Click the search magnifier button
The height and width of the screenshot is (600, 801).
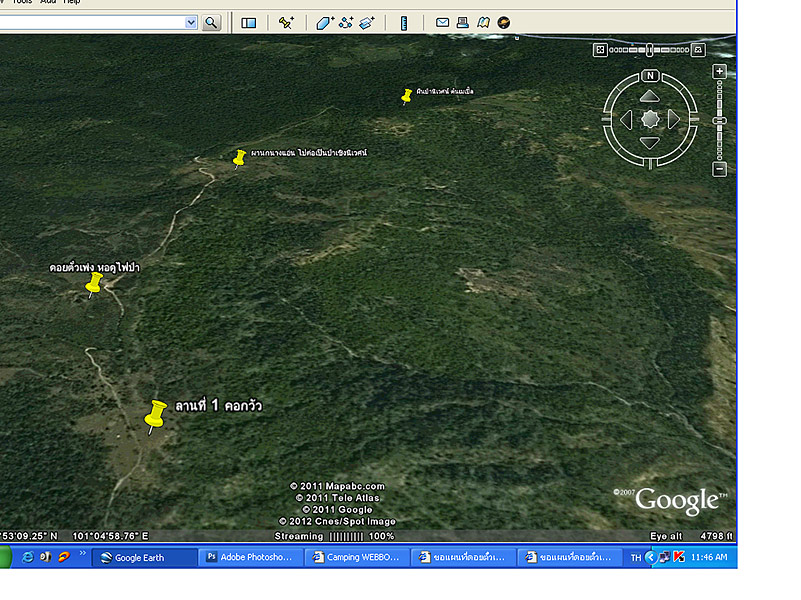[x=211, y=22]
